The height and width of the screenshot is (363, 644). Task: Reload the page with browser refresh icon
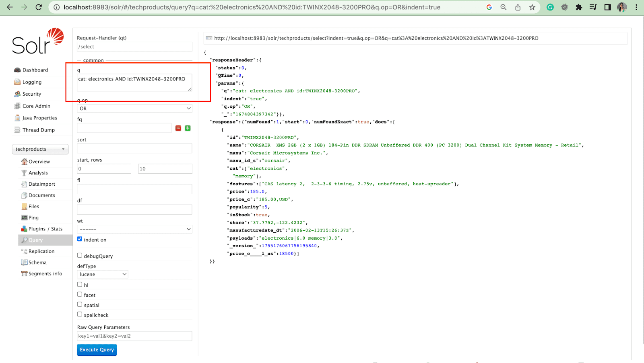pos(39,7)
